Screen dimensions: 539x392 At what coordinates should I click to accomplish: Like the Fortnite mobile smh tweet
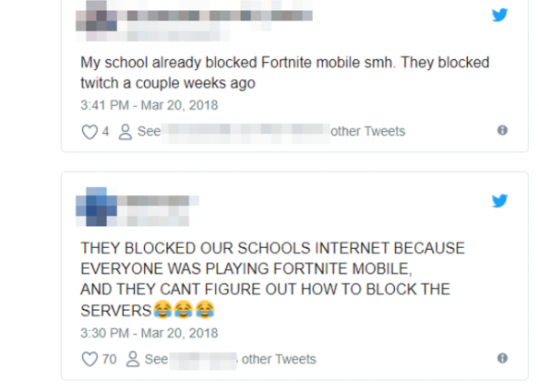click(x=90, y=132)
